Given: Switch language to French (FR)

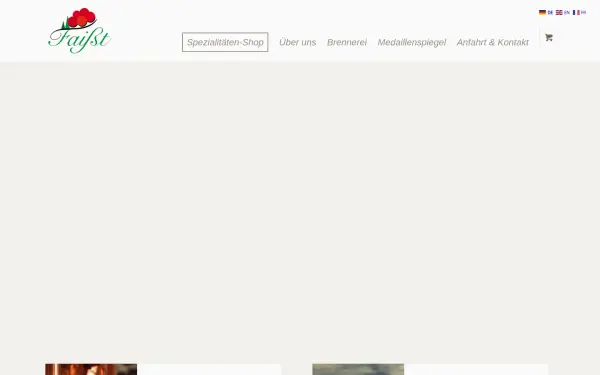Looking at the screenshot, I should (x=579, y=13).
